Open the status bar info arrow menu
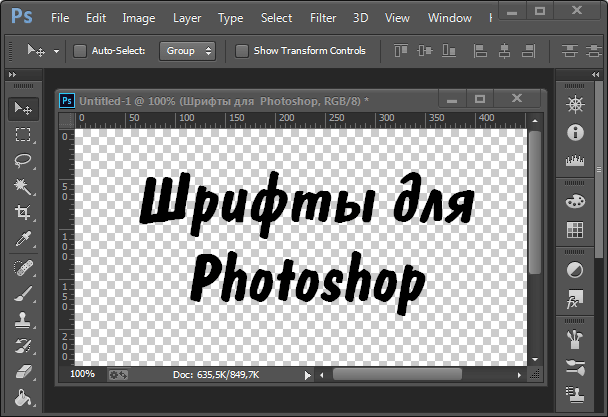The height and width of the screenshot is (417, 608). (307, 375)
